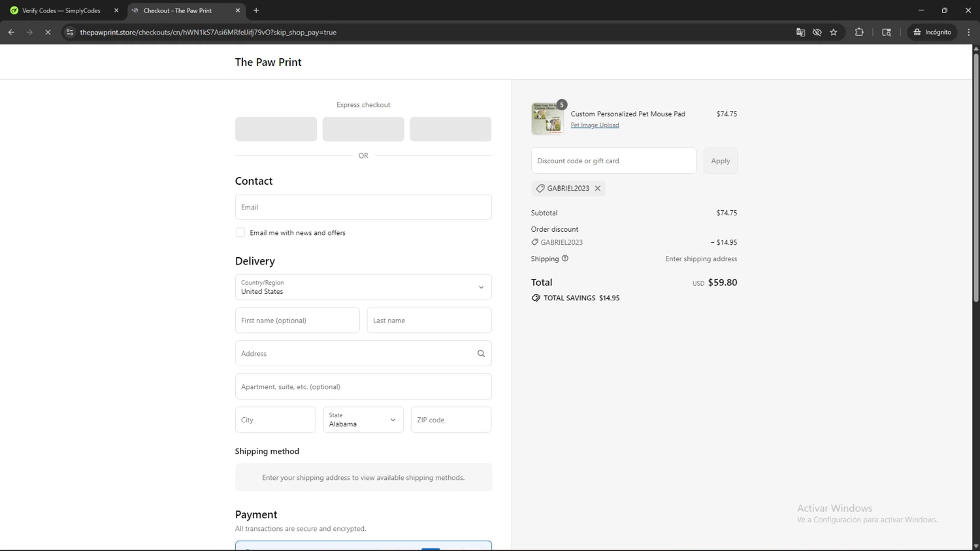Click the address bar URL
This screenshot has height=551, width=980.
pyautogui.click(x=208, y=32)
